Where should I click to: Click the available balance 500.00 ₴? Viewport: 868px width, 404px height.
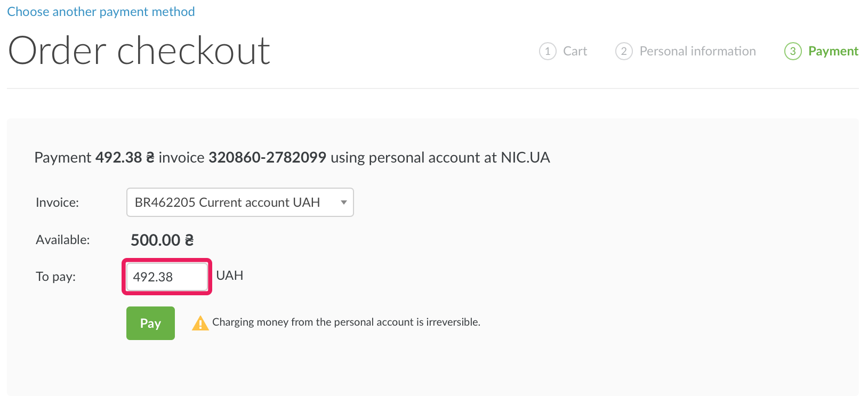tap(162, 240)
